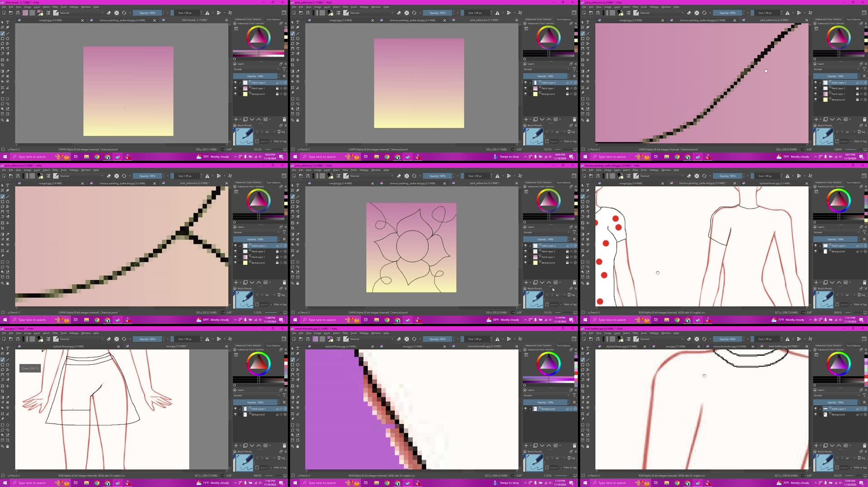The height and width of the screenshot is (487, 868).
Task: Open brush preset 'All' dropdown in the monochromatic.jpg window
Action: [x=560, y=458]
